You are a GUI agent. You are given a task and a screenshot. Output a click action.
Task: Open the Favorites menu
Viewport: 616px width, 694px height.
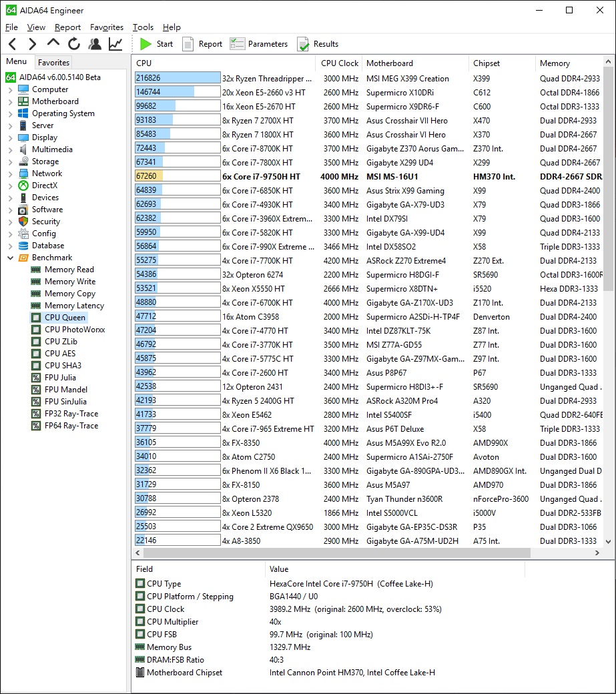click(107, 27)
